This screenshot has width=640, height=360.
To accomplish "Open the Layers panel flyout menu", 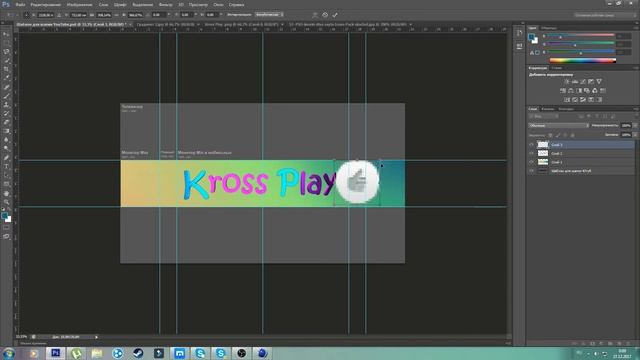I will point(636,109).
